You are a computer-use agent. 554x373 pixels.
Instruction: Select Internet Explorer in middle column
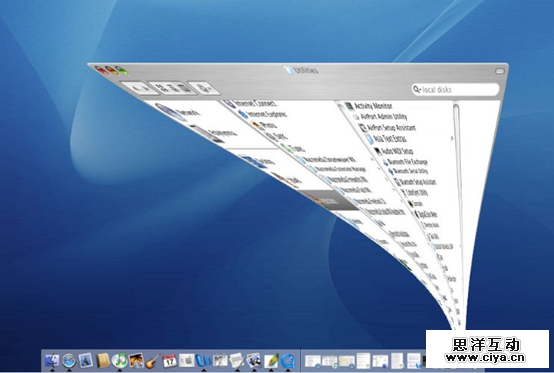click(263, 114)
